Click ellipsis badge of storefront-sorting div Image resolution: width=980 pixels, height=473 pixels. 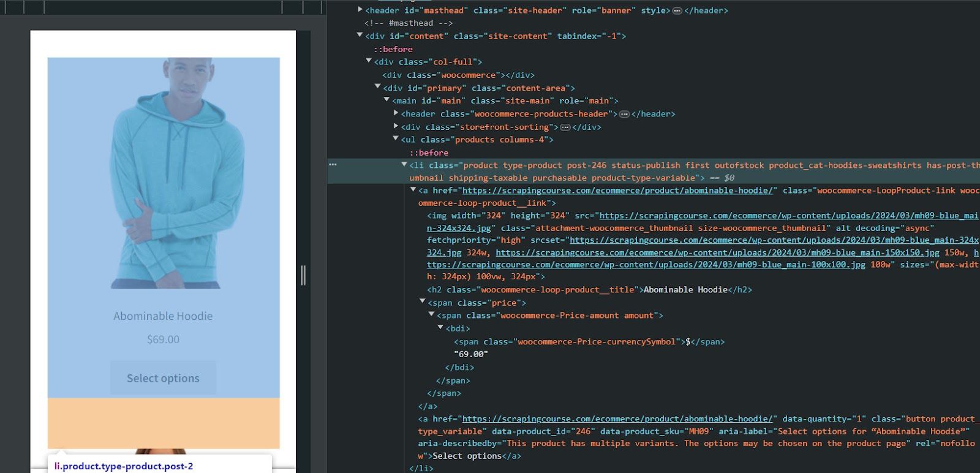(x=565, y=127)
